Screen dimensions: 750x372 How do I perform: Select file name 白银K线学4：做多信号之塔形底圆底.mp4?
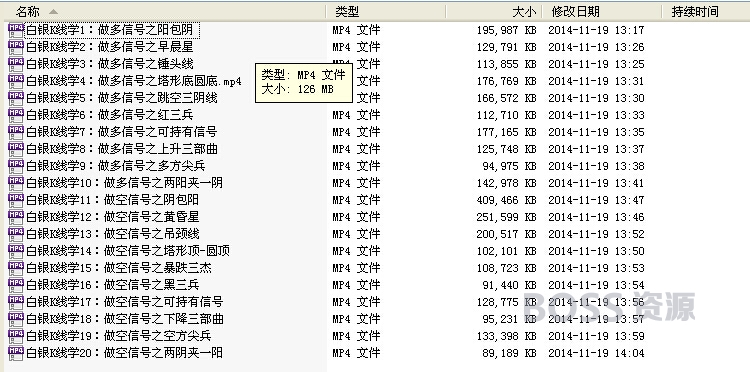(x=134, y=81)
